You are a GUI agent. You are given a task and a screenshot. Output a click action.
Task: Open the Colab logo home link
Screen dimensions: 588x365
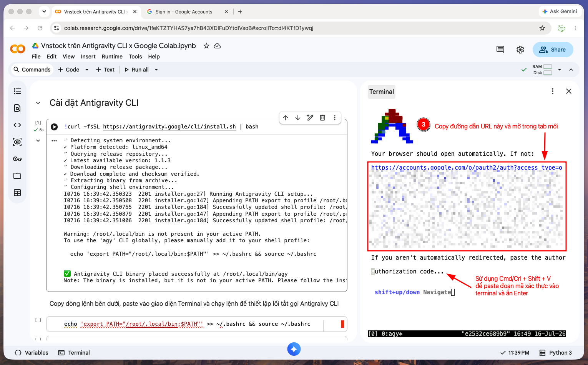coord(18,49)
